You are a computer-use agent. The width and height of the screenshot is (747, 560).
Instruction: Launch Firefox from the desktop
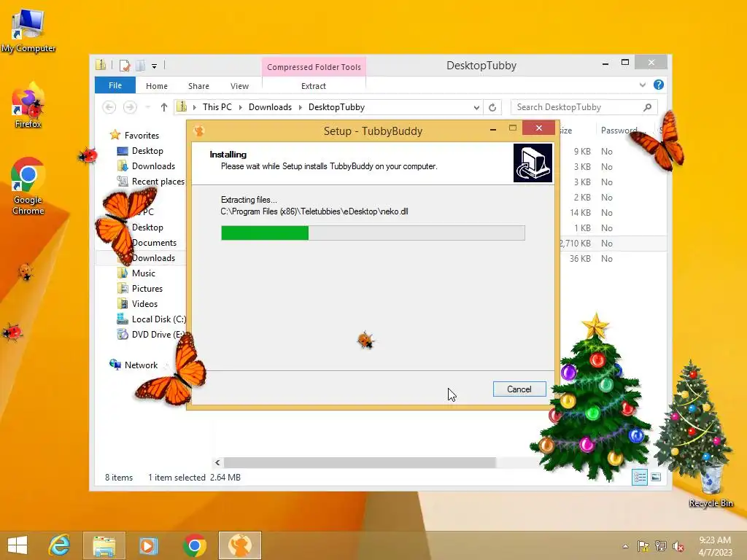pos(28,106)
